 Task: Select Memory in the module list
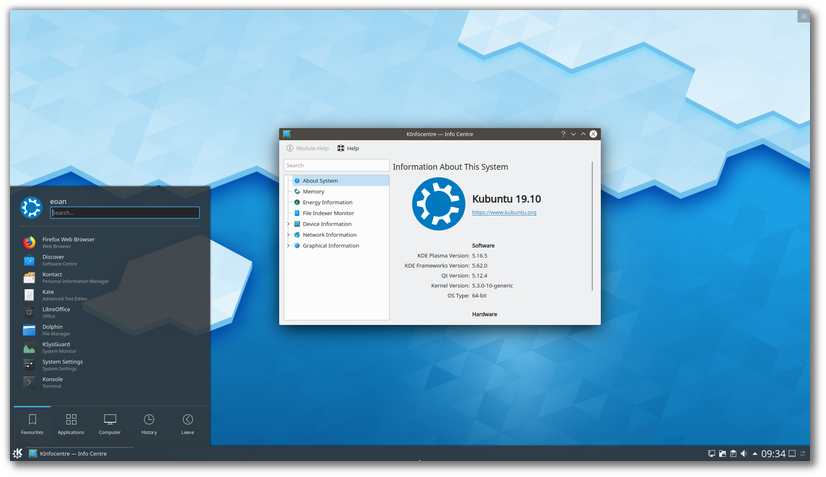[313, 192]
